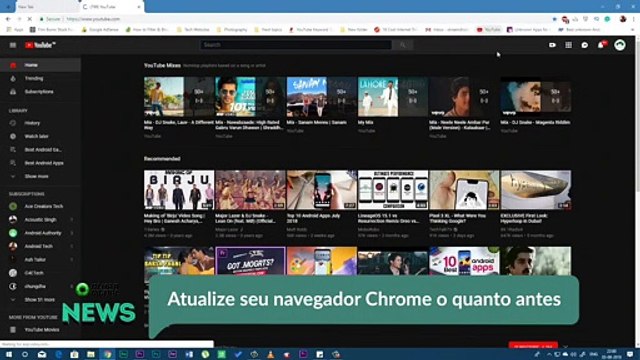Screen dimensions: 640x360
Task: Open the Mail app on the taskbar
Action: [42, 354]
